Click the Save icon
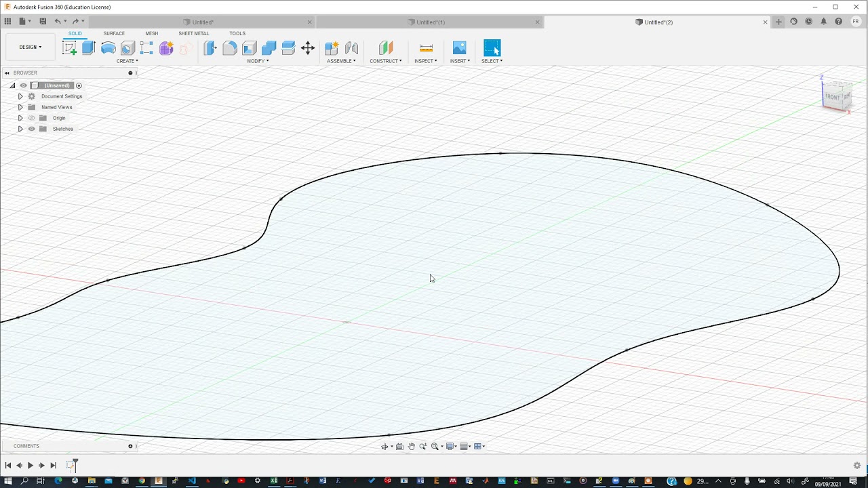Screen dimensions: 868x488 43,22
